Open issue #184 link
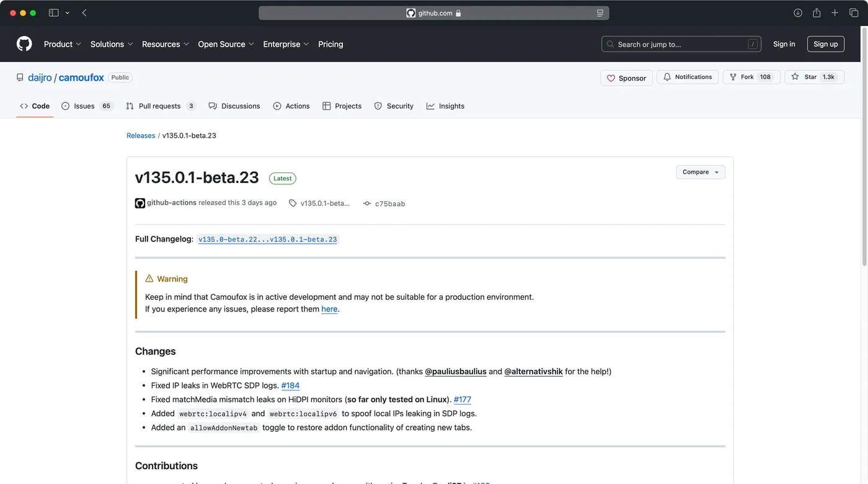This screenshot has height=484, width=868. [290, 385]
